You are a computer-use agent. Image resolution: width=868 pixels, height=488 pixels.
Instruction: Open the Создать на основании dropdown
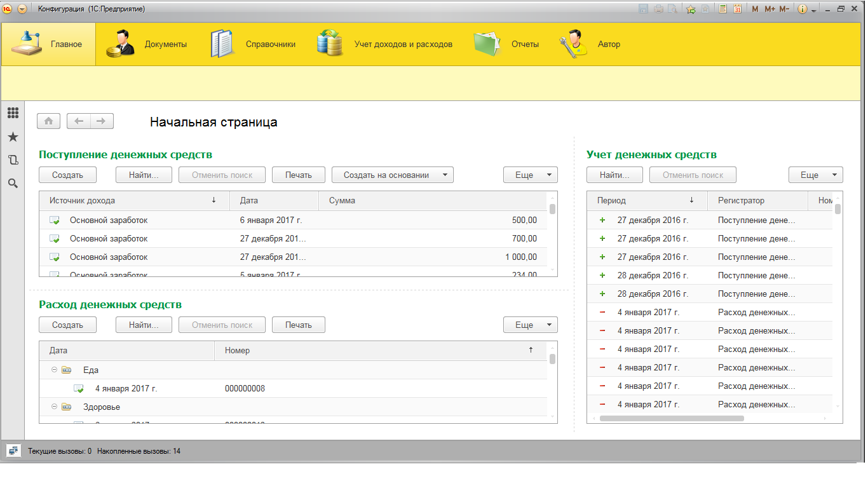click(x=393, y=175)
